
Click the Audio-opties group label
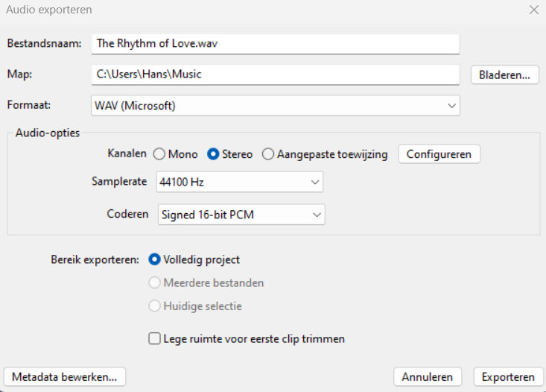48,133
